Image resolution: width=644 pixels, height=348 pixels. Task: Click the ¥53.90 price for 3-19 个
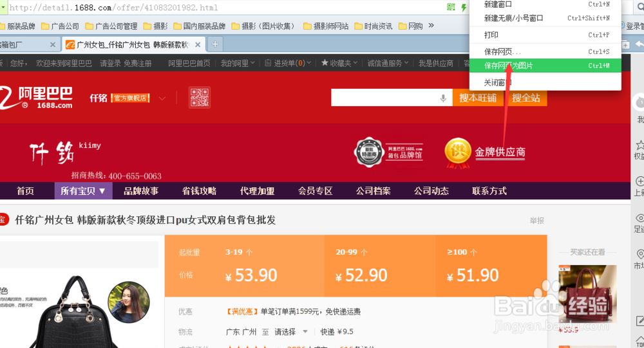[x=251, y=275]
